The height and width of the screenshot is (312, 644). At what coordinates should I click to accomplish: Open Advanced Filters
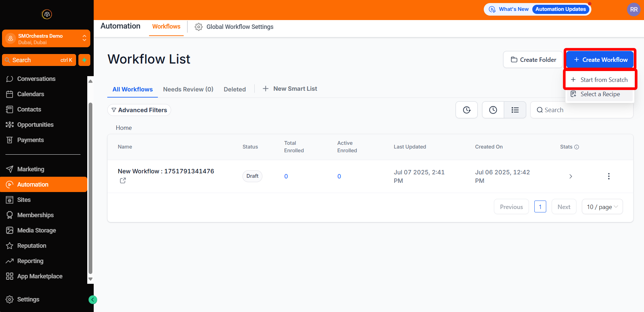click(x=139, y=110)
